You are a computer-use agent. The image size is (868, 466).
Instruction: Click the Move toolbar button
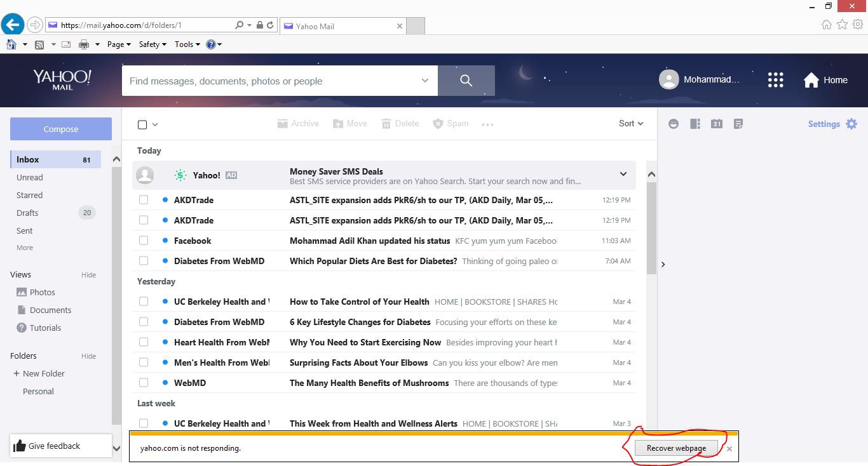tap(349, 124)
